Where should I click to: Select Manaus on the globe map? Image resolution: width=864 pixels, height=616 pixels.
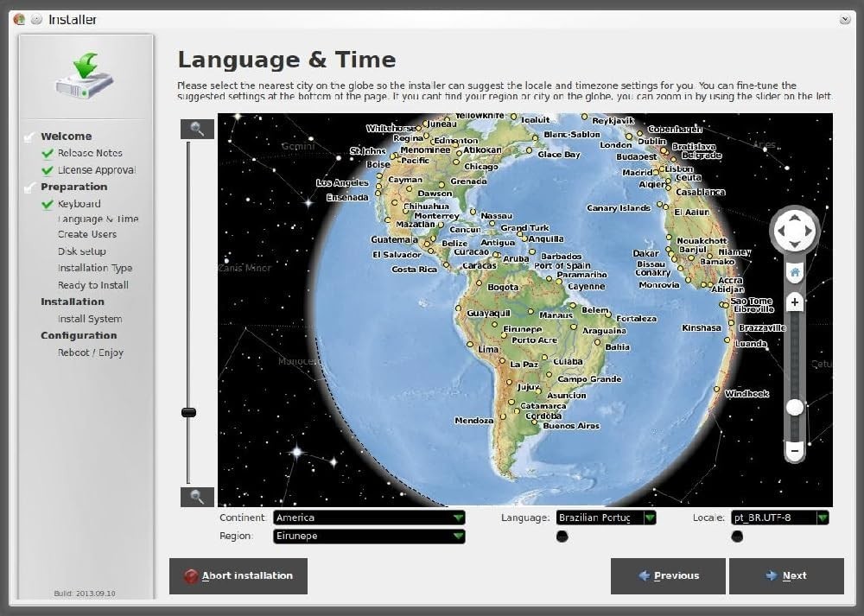pos(556,315)
